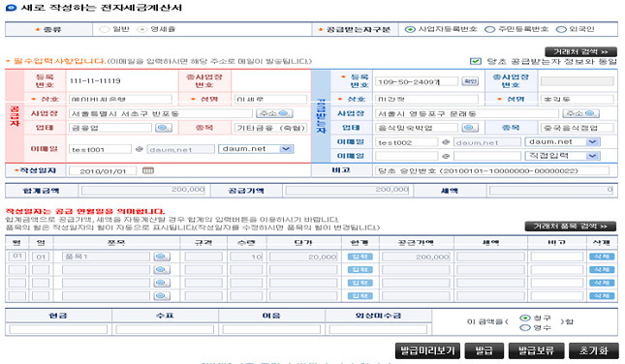Click the supplier email ID field test001
Image resolution: width=625 pixels, height=364 pixels.
coord(100,149)
